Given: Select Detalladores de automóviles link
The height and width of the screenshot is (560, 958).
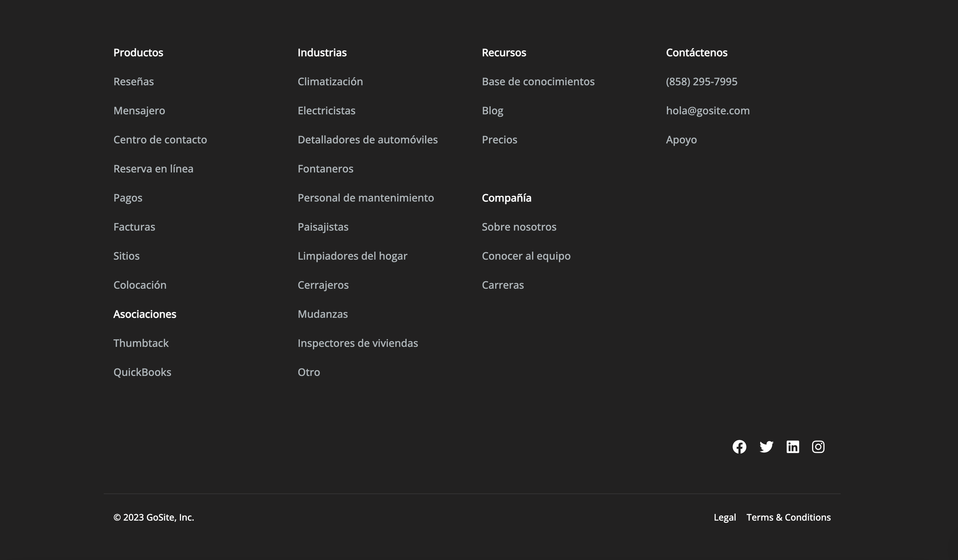Looking at the screenshot, I should (x=367, y=140).
